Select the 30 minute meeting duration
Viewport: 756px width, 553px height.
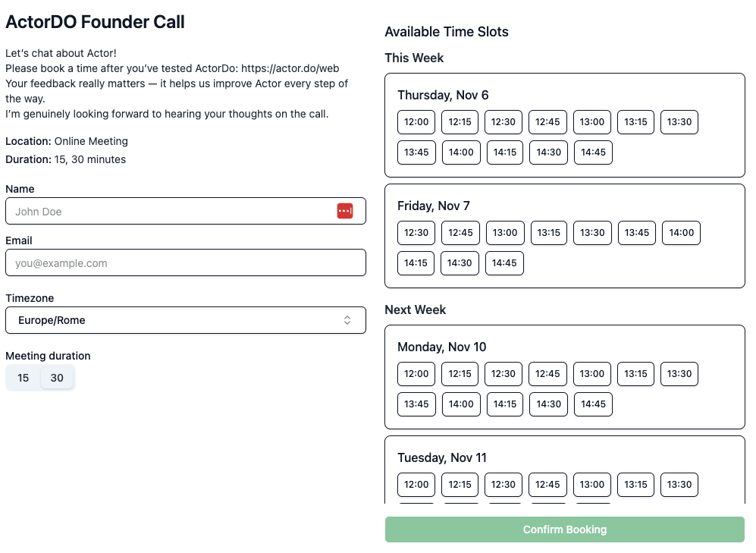pyautogui.click(x=57, y=378)
